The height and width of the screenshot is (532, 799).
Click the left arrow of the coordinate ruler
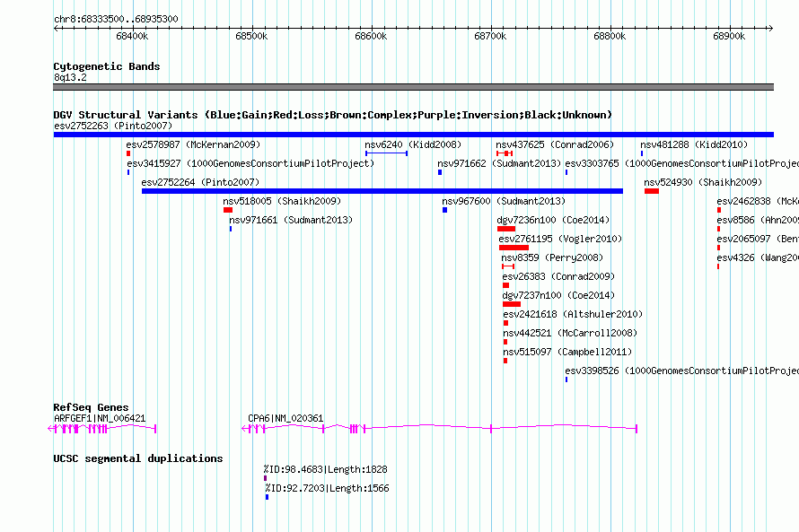(x=57, y=29)
